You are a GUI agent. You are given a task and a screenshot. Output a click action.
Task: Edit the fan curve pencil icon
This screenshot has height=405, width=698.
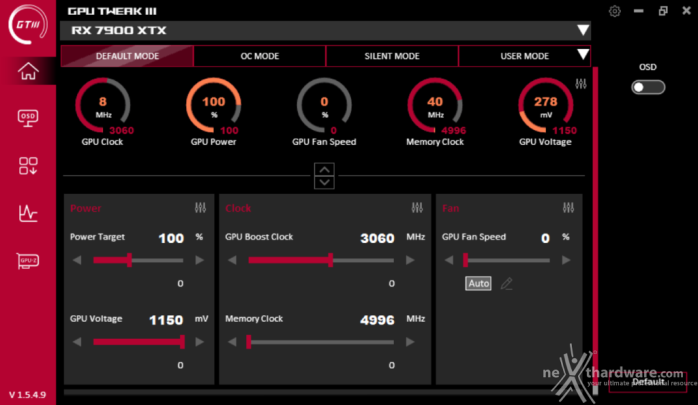tap(507, 284)
